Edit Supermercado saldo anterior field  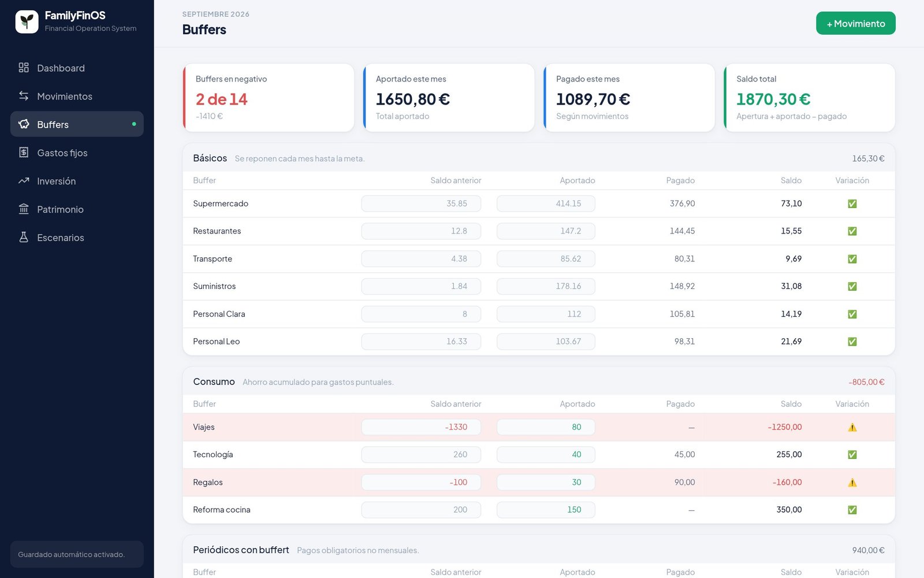[421, 203]
